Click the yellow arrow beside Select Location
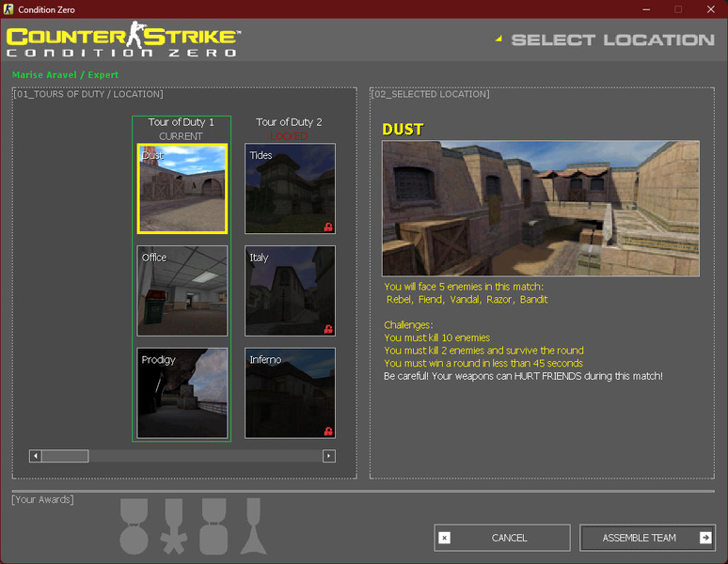The image size is (728, 564). 499,39
